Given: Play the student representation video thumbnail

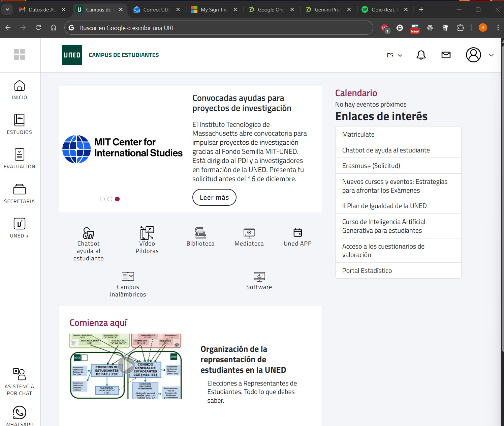Looking at the screenshot, I should [127, 366].
